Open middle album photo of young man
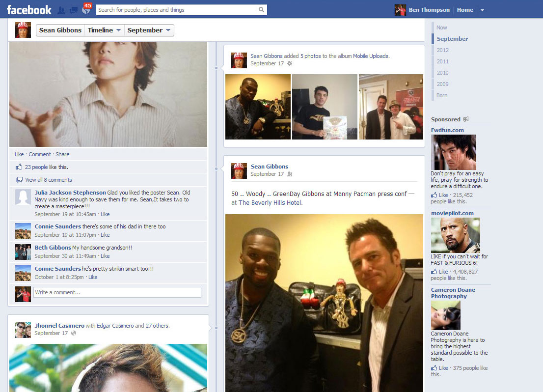543x392 pixels. [325, 107]
